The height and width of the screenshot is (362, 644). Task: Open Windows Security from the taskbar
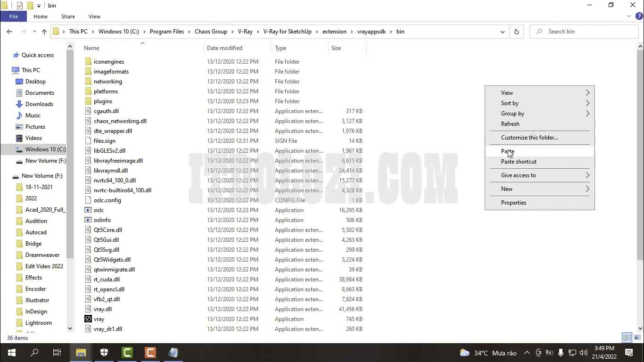tap(104, 353)
